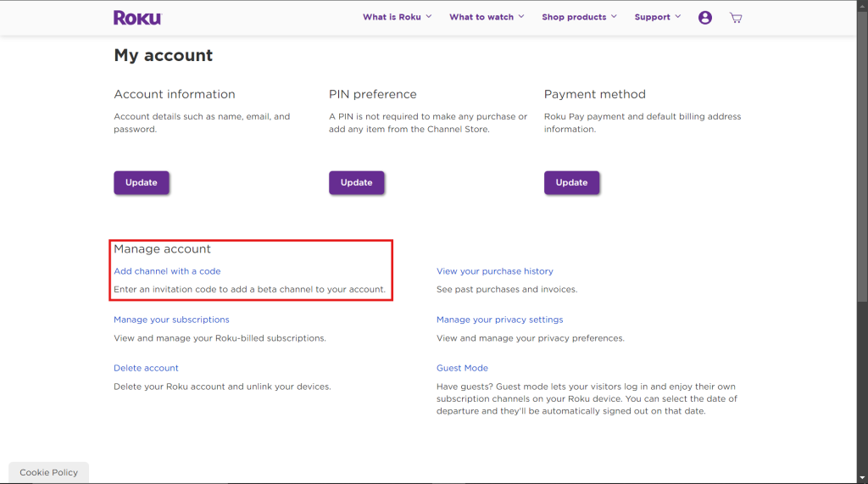Click the Roku logo
Image resolution: width=868 pixels, height=484 pixels.
(x=137, y=18)
